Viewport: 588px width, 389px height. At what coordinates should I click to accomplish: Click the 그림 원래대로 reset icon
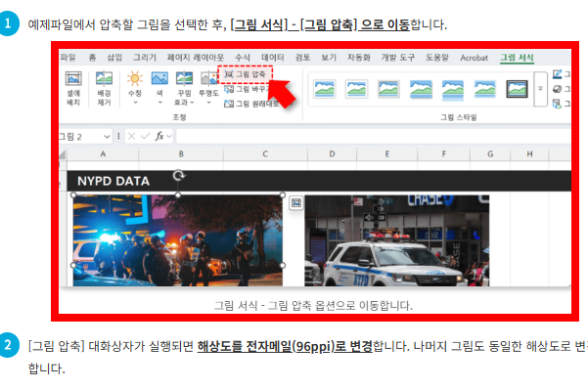tap(229, 104)
